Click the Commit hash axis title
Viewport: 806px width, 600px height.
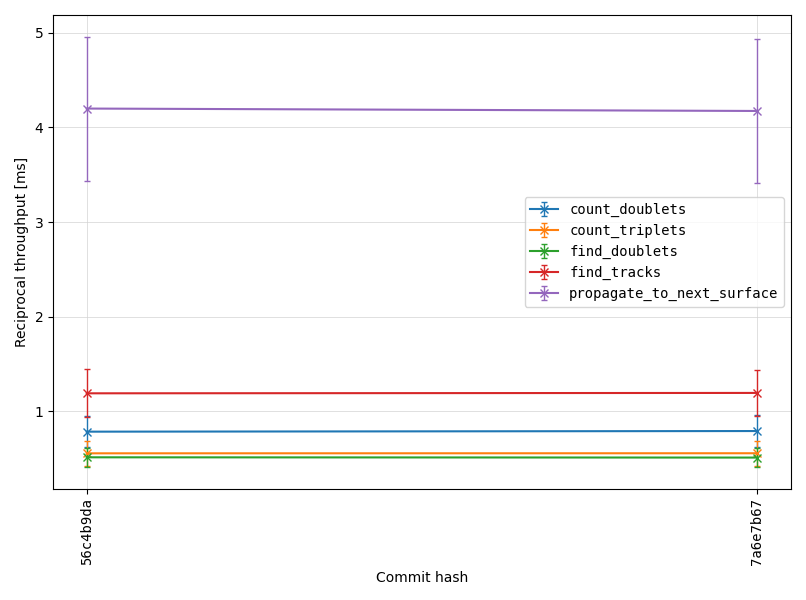[x=422, y=577]
